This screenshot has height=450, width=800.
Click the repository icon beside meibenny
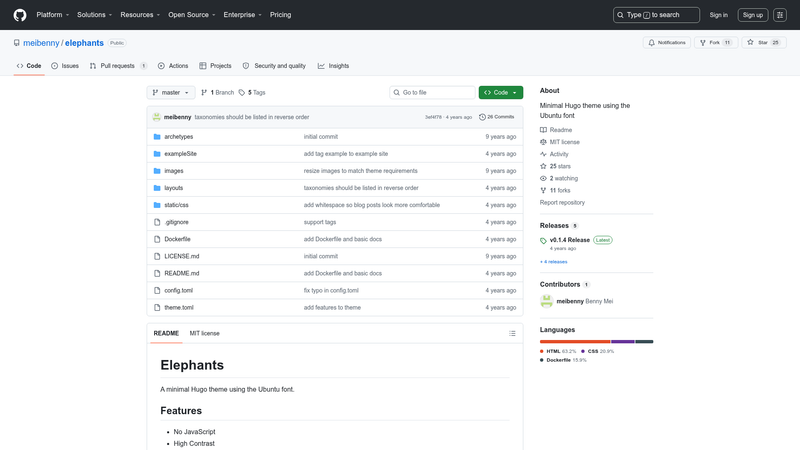17,43
